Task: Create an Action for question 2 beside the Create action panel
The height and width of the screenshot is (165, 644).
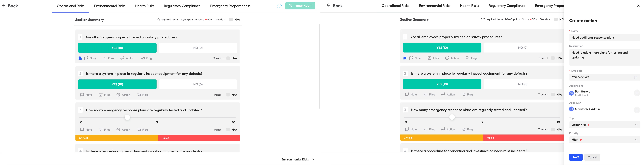Action: (448, 94)
